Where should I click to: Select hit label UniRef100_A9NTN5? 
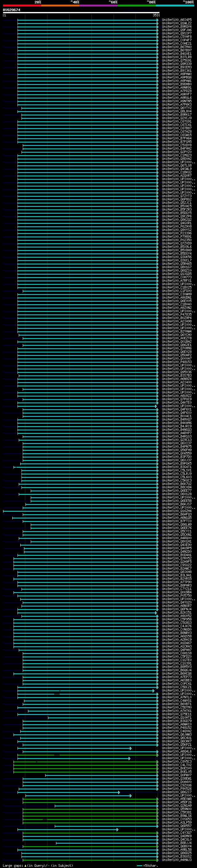coord(177,101)
